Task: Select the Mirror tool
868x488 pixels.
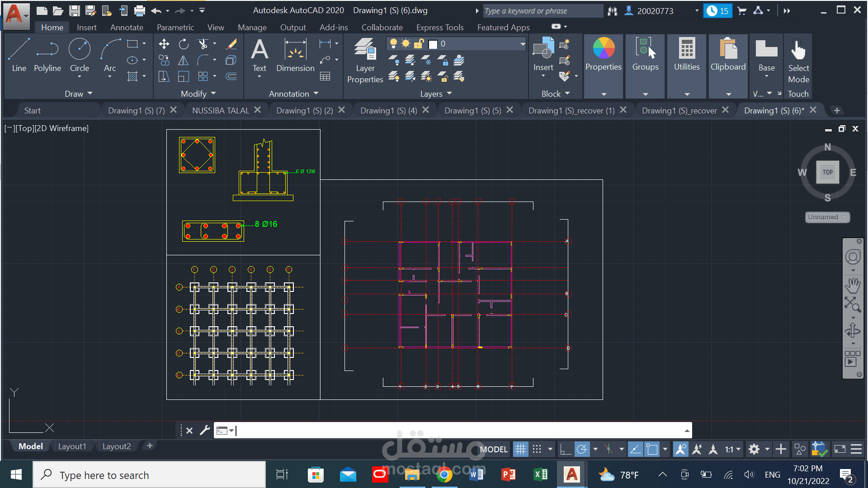Action: point(184,61)
